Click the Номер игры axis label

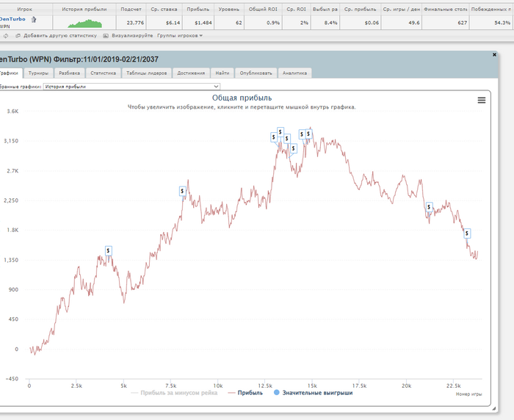[x=468, y=394]
